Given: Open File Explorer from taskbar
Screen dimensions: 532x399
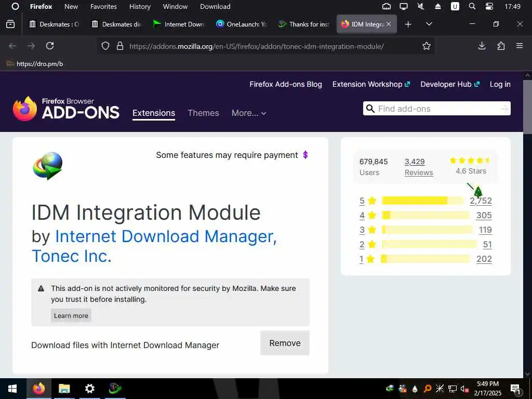Looking at the screenshot, I should 64,389.
